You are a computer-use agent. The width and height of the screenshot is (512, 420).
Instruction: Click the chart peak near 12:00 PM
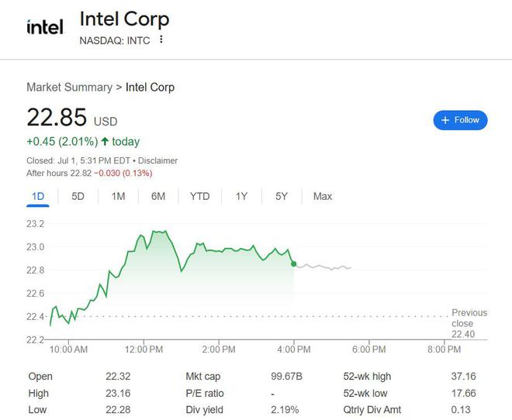(x=159, y=231)
